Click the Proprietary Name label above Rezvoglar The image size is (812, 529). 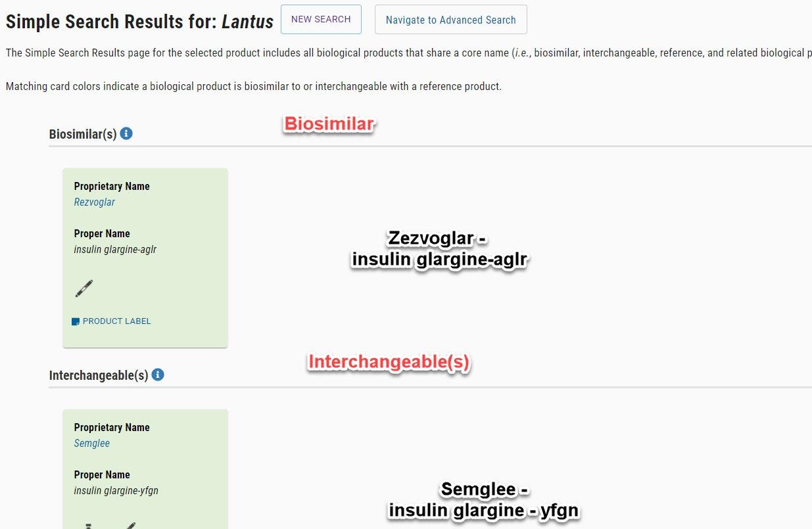pos(112,186)
